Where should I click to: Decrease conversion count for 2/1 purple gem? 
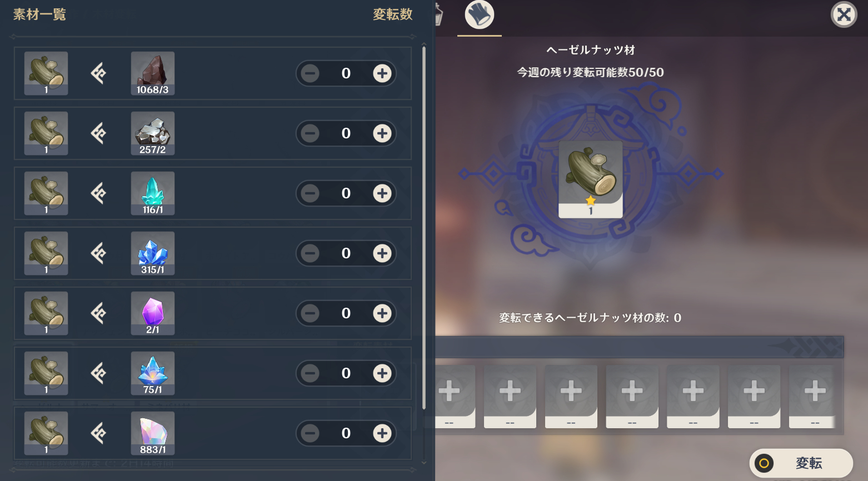coord(310,313)
